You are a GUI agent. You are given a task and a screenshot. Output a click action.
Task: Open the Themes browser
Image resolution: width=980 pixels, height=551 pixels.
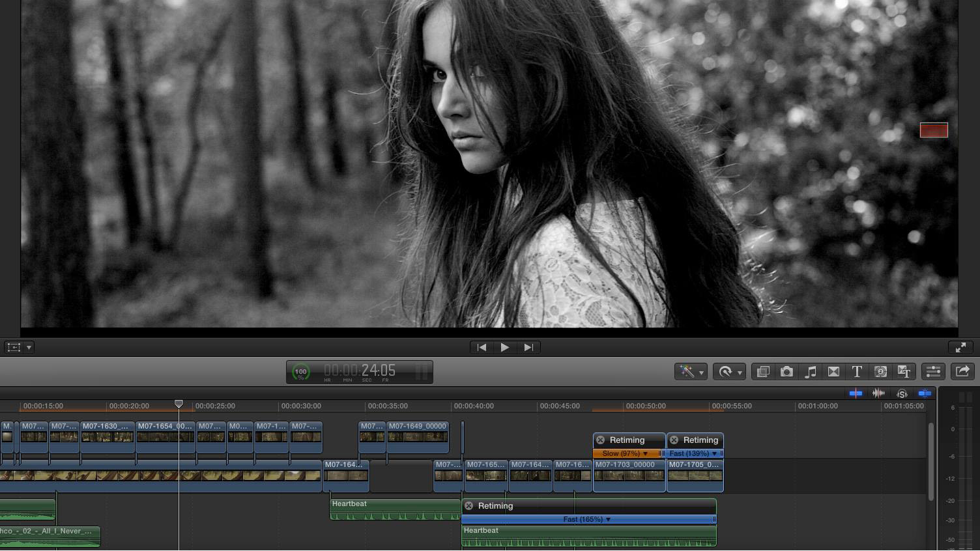tap(904, 372)
